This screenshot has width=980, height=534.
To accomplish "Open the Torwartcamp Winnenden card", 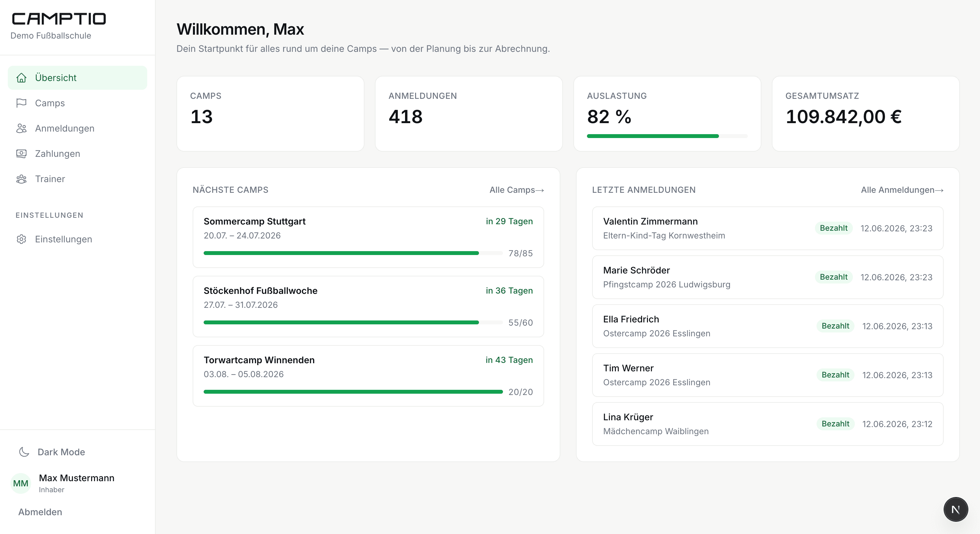I will 368,376.
